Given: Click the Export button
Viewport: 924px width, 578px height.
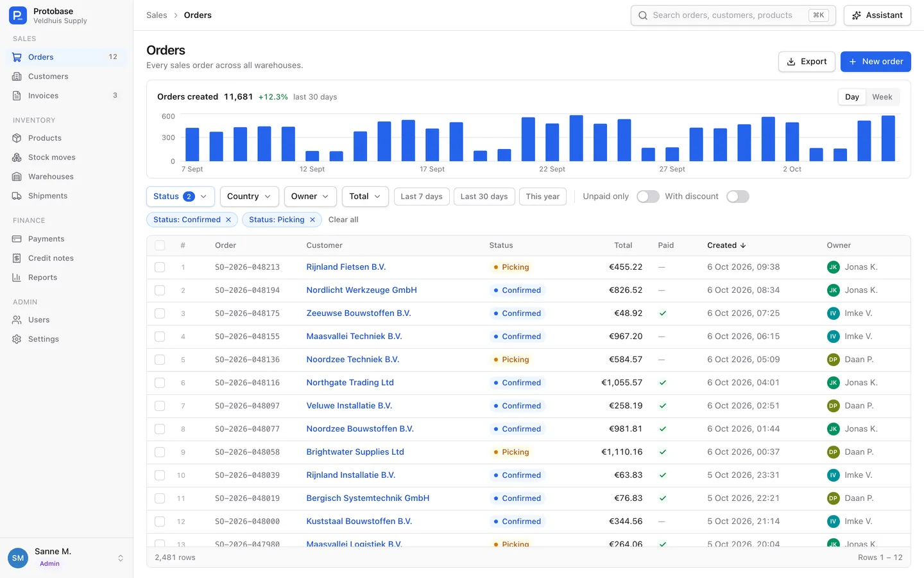Looking at the screenshot, I should coord(807,62).
